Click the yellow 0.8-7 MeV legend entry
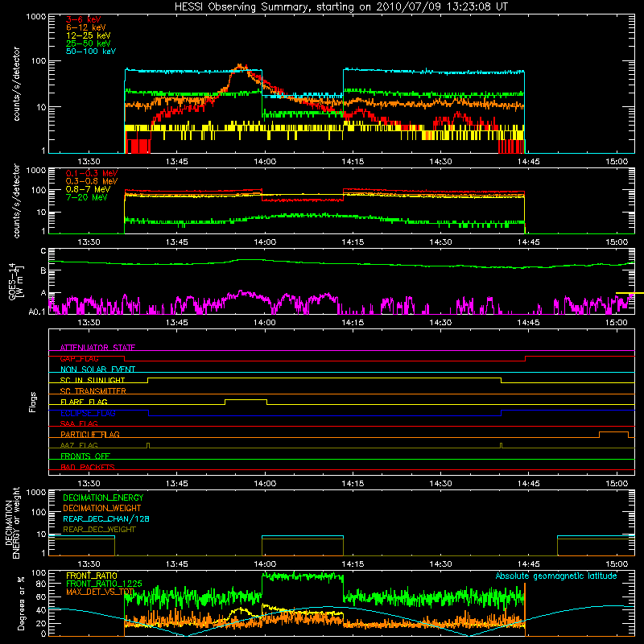Screen dimensions: 644x644 click(x=89, y=189)
